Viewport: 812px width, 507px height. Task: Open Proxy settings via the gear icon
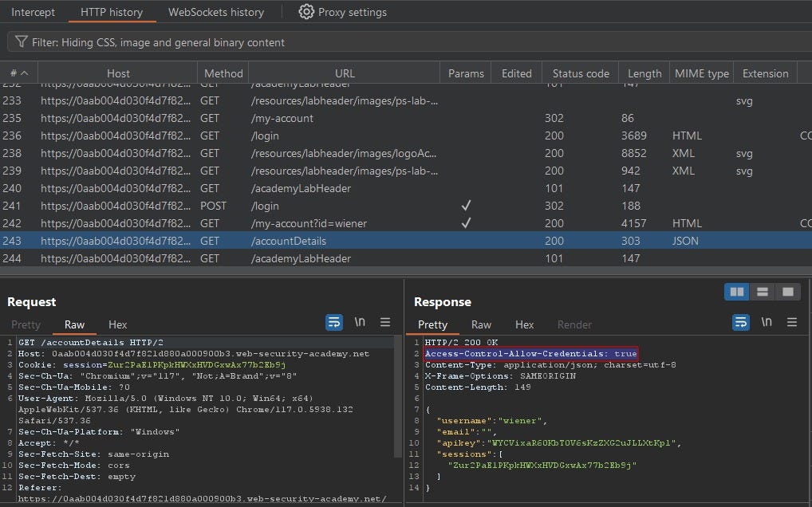306,12
